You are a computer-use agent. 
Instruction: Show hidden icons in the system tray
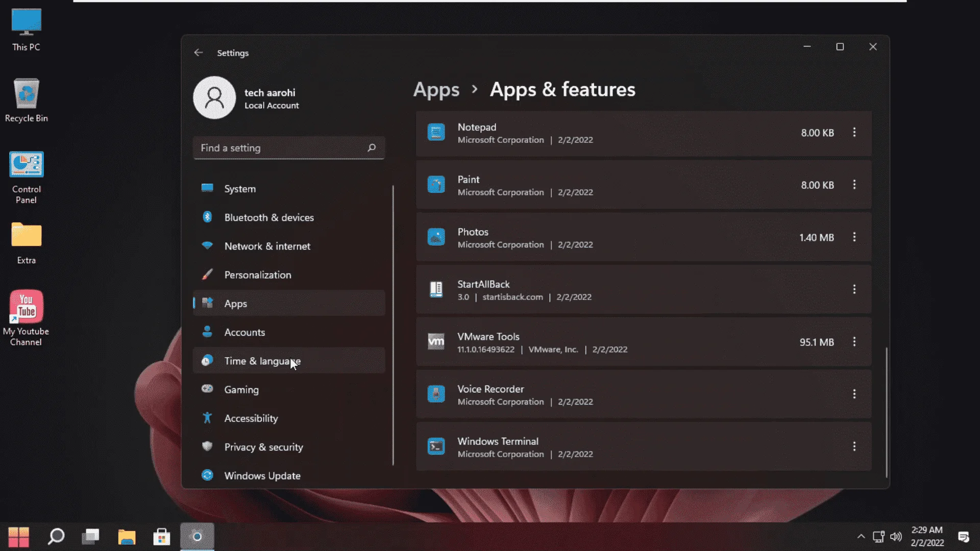coord(861,537)
